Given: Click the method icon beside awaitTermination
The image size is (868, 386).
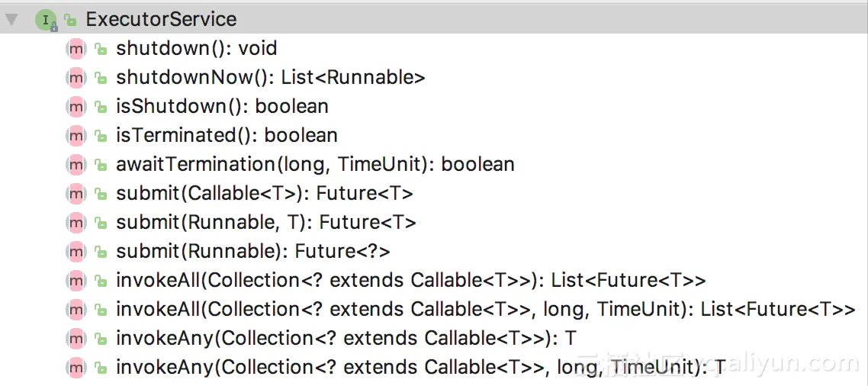Looking at the screenshot, I should click(76, 165).
